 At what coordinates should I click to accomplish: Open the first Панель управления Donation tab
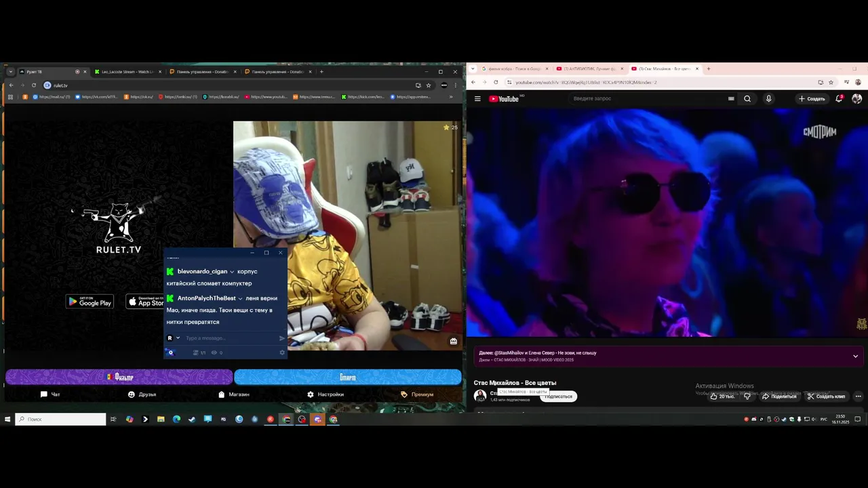202,72
